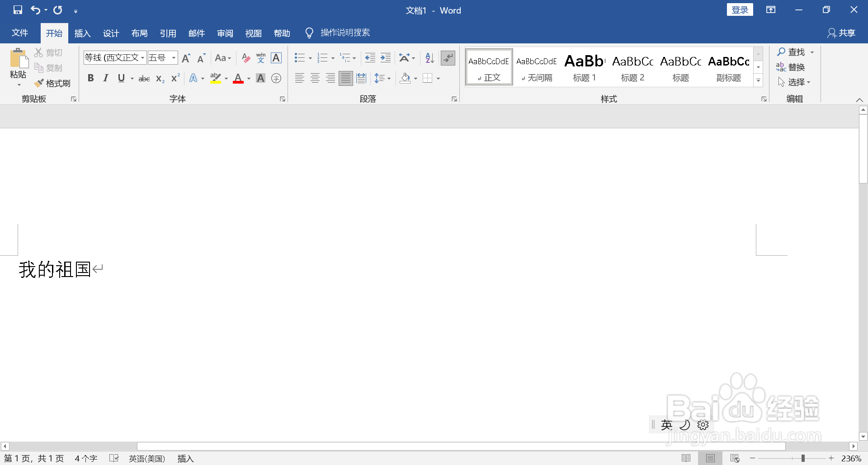Expand the bullet list options dropdown

pyautogui.click(x=310, y=58)
